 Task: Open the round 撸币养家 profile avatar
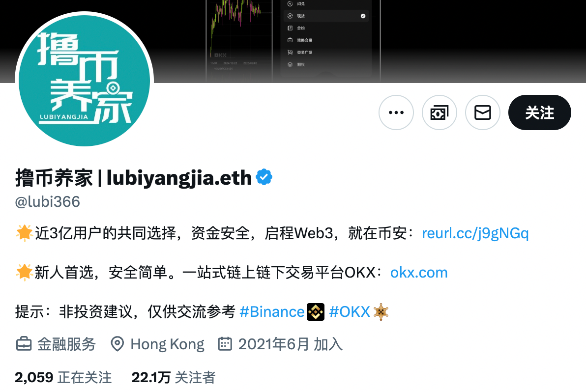(85, 81)
